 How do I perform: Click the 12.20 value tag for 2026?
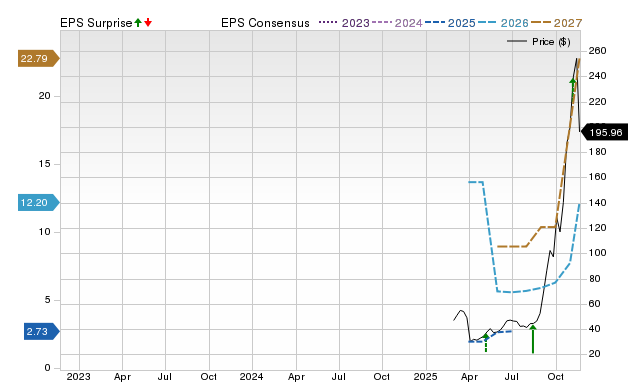(39, 202)
